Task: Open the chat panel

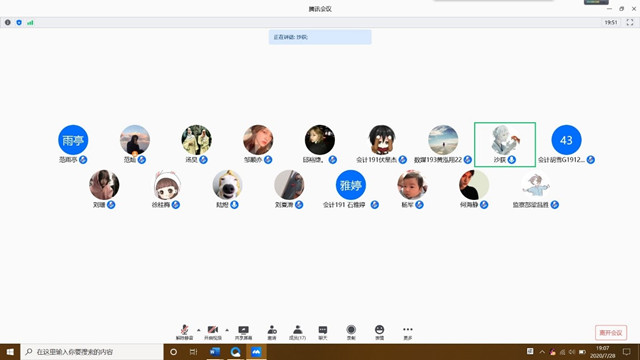Action: point(322,332)
